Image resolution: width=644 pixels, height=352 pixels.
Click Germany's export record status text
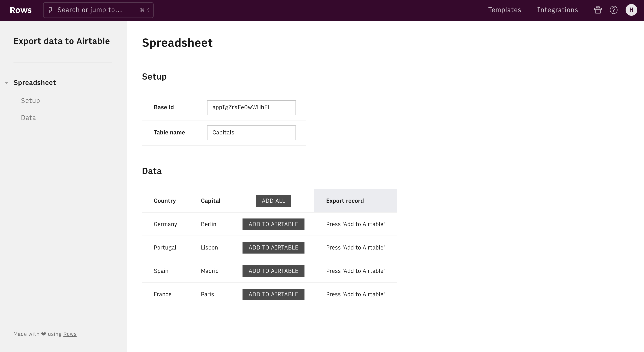tap(355, 224)
